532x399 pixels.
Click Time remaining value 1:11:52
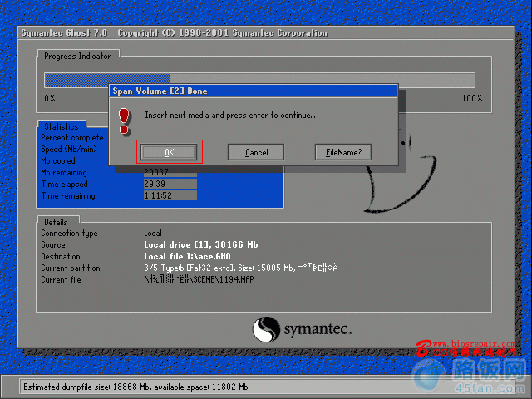pyautogui.click(x=170, y=195)
